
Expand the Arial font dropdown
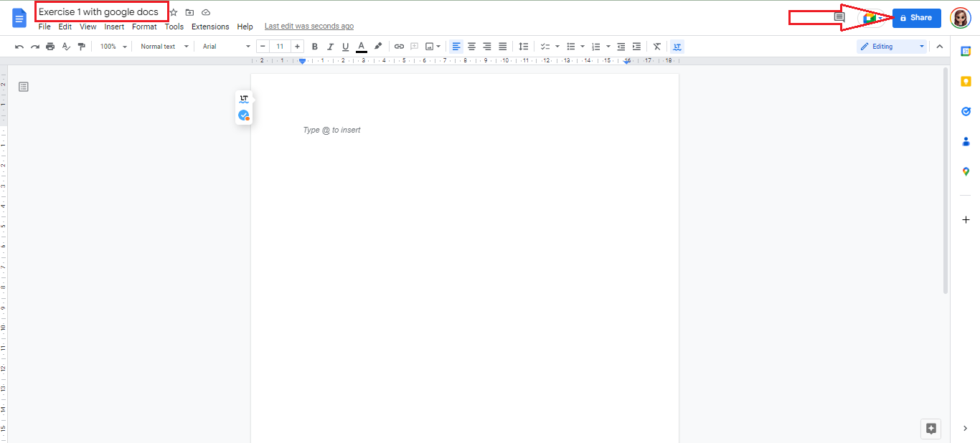click(x=226, y=47)
